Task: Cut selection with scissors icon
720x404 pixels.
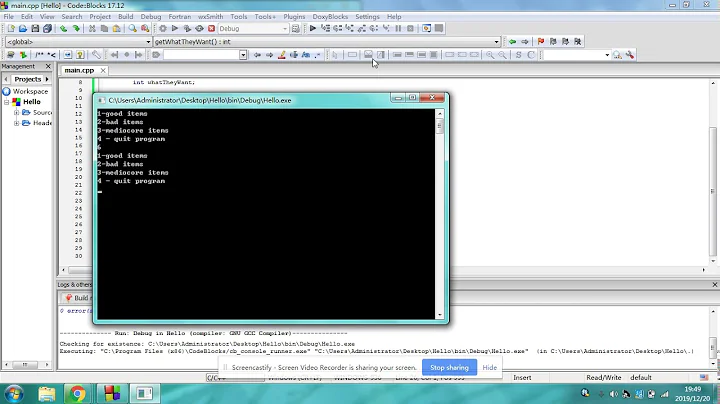Action: click(x=92, y=28)
